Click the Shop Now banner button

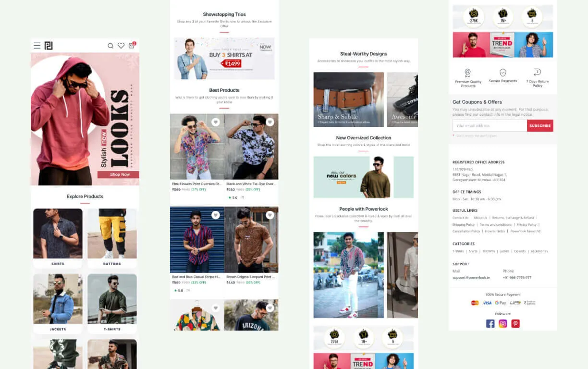(118, 174)
